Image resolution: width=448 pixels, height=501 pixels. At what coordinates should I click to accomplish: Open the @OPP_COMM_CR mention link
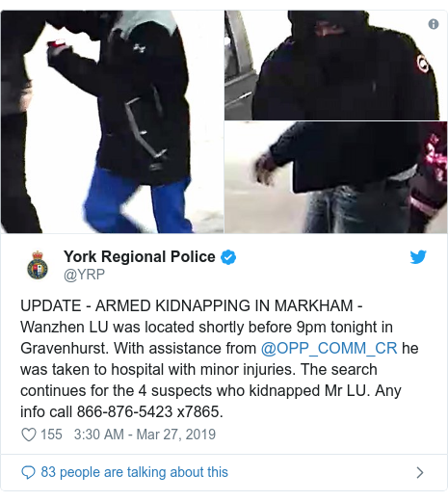click(329, 348)
